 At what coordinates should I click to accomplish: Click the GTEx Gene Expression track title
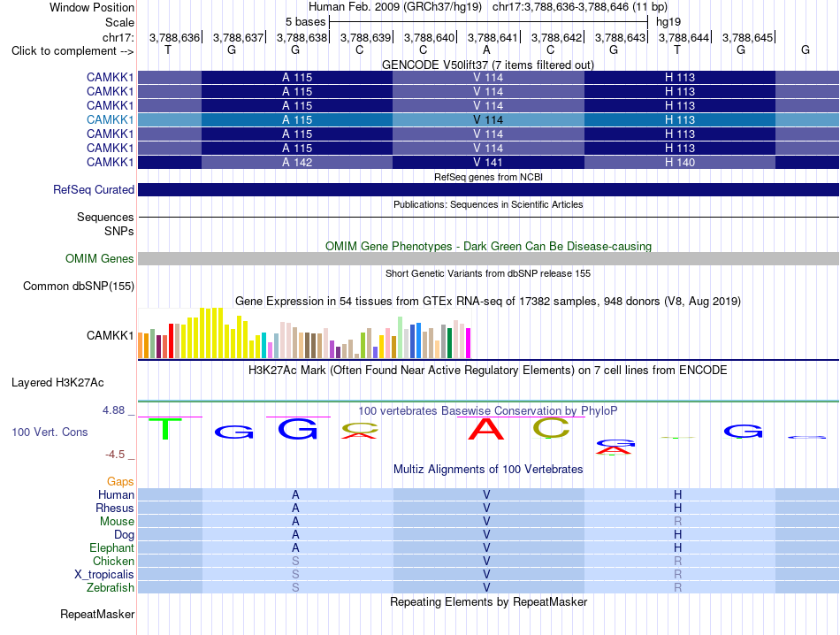(x=488, y=302)
